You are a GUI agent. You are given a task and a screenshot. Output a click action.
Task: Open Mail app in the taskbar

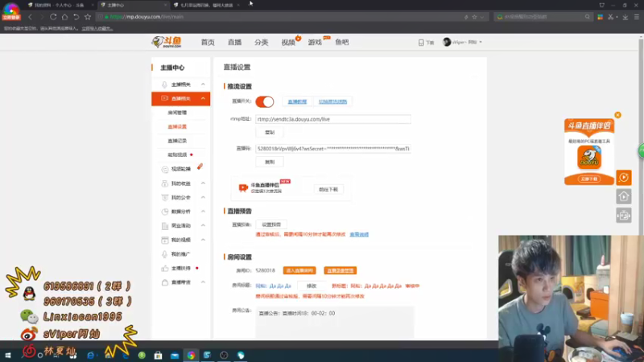(x=175, y=355)
